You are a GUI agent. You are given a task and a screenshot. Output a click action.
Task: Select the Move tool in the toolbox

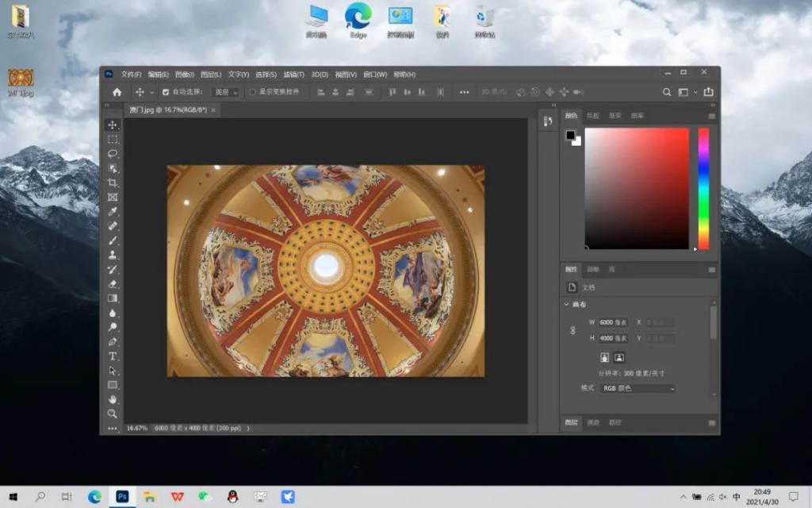pos(113,125)
